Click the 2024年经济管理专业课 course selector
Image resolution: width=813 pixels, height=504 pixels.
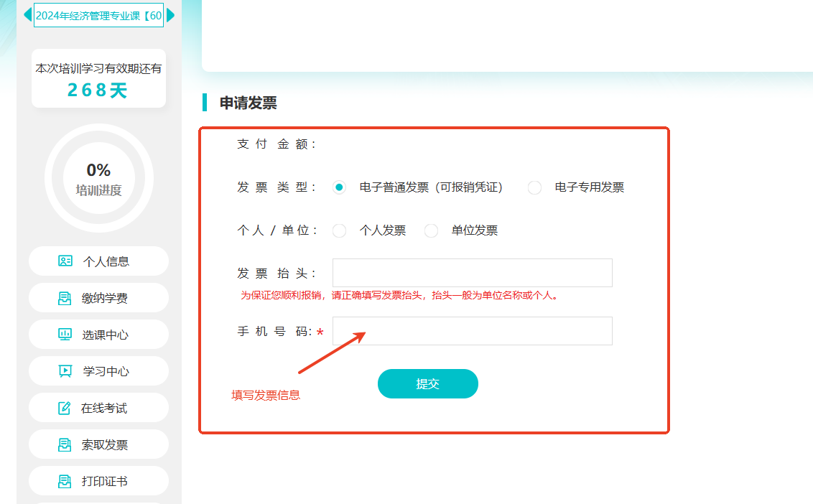[x=98, y=15]
